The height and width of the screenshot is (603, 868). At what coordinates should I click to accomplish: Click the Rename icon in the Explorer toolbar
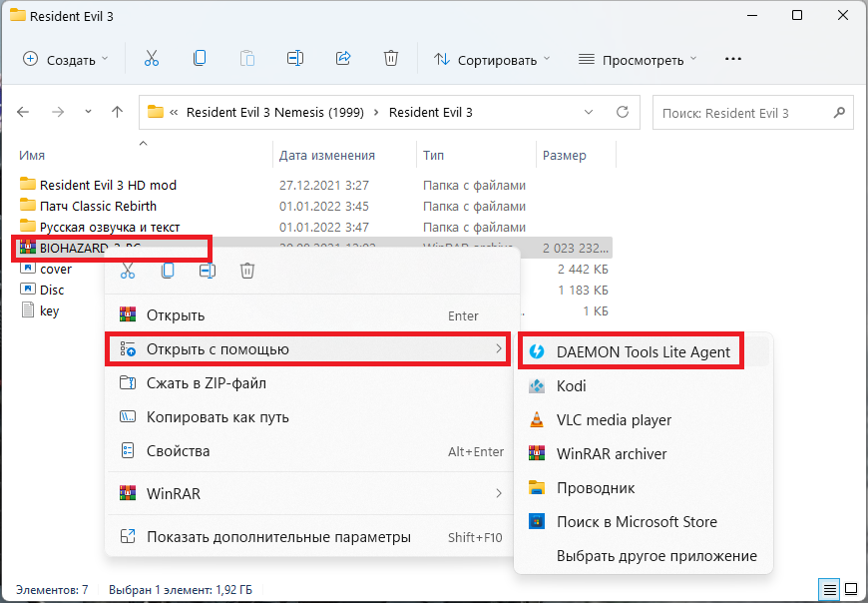pos(295,59)
